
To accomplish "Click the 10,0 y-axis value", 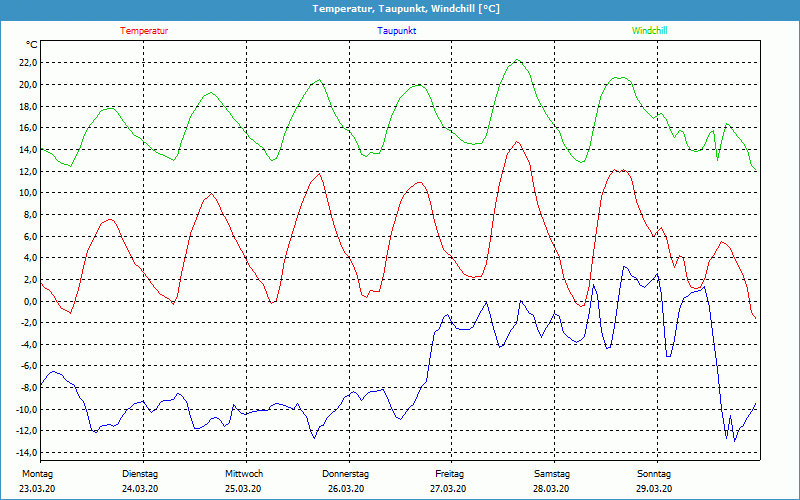I will click(28, 192).
